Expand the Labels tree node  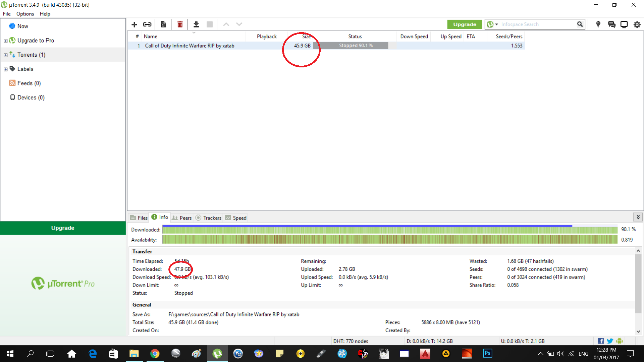(6, 69)
